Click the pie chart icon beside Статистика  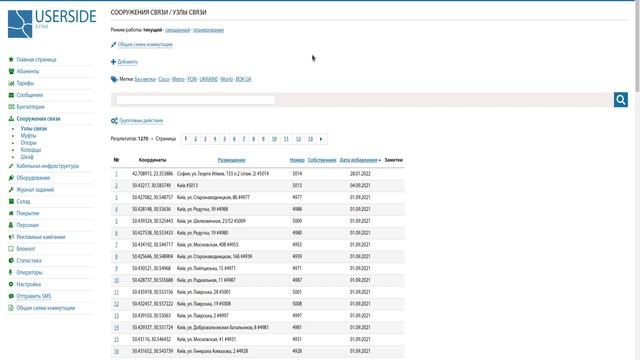(x=11, y=260)
